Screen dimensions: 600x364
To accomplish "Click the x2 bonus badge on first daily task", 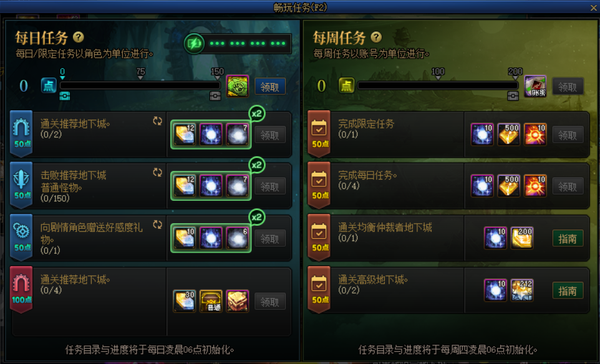I will [256, 113].
